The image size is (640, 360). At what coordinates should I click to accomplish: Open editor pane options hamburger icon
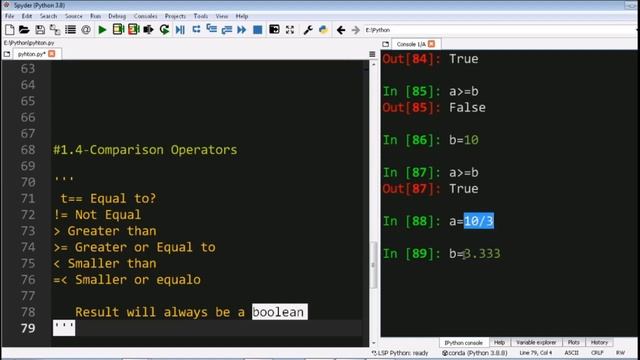click(372, 54)
